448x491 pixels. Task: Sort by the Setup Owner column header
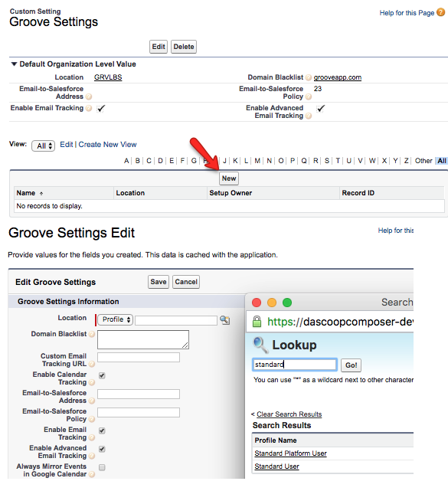pyautogui.click(x=231, y=193)
